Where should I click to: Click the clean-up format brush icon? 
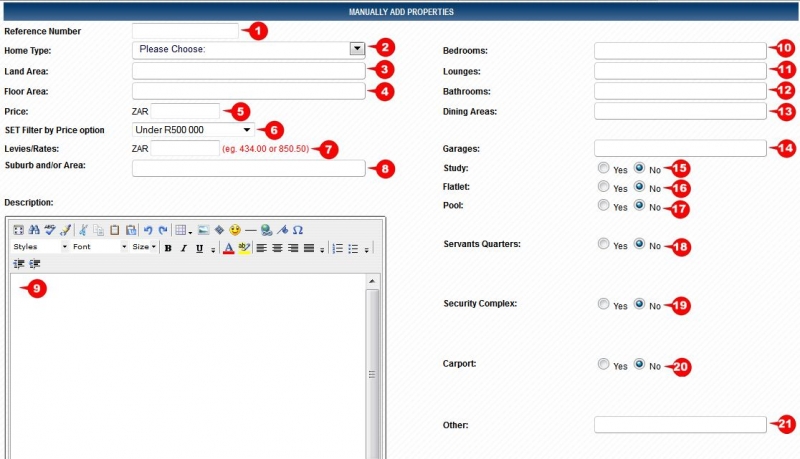coord(65,230)
